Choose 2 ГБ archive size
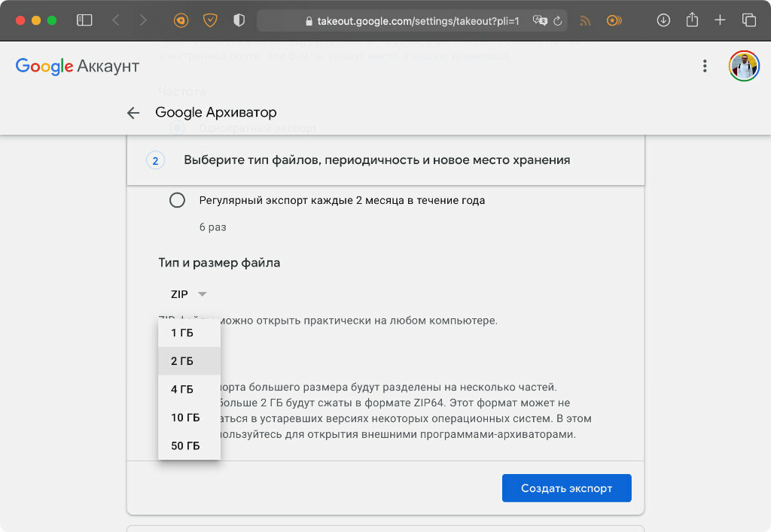The height and width of the screenshot is (532, 771). (189, 361)
